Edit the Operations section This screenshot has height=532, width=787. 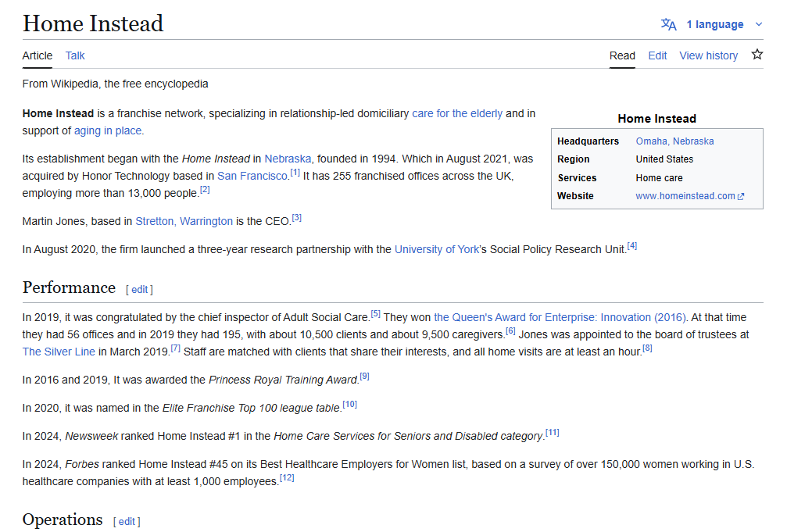click(x=127, y=522)
